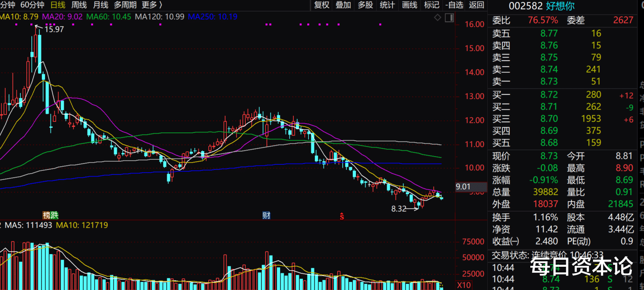Click the 今开 value 8.81

tap(623, 156)
